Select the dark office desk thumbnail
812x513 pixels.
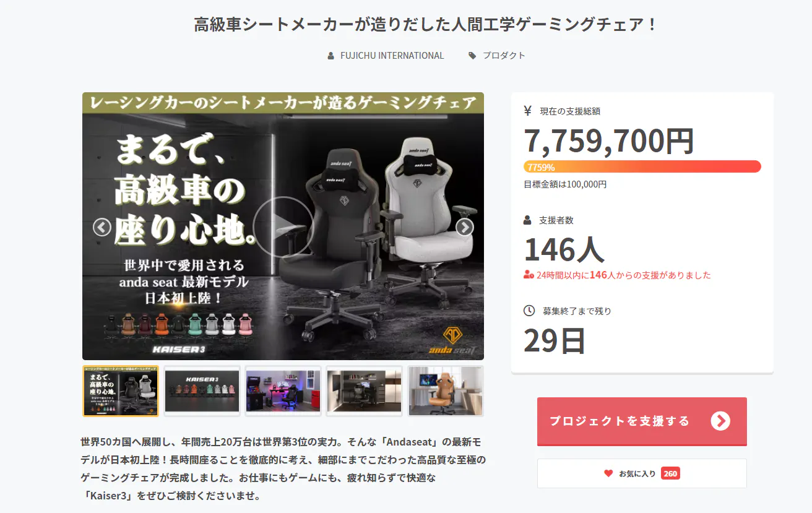coord(365,391)
